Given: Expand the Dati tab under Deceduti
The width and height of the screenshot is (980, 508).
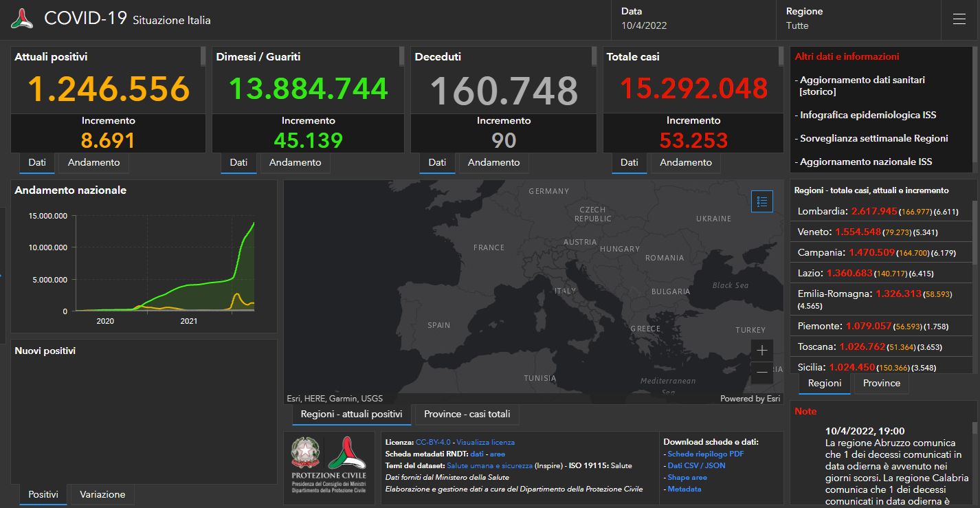Looking at the screenshot, I should (436, 163).
